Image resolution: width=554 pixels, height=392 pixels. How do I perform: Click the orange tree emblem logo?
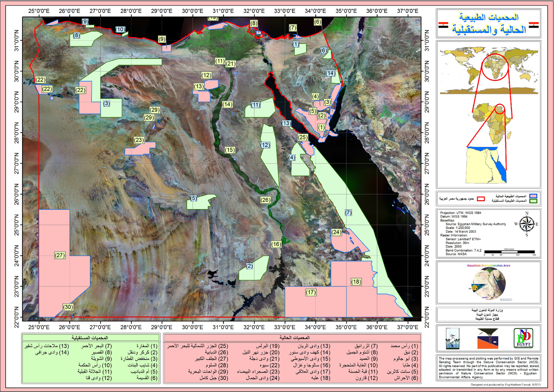[x=488, y=338]
